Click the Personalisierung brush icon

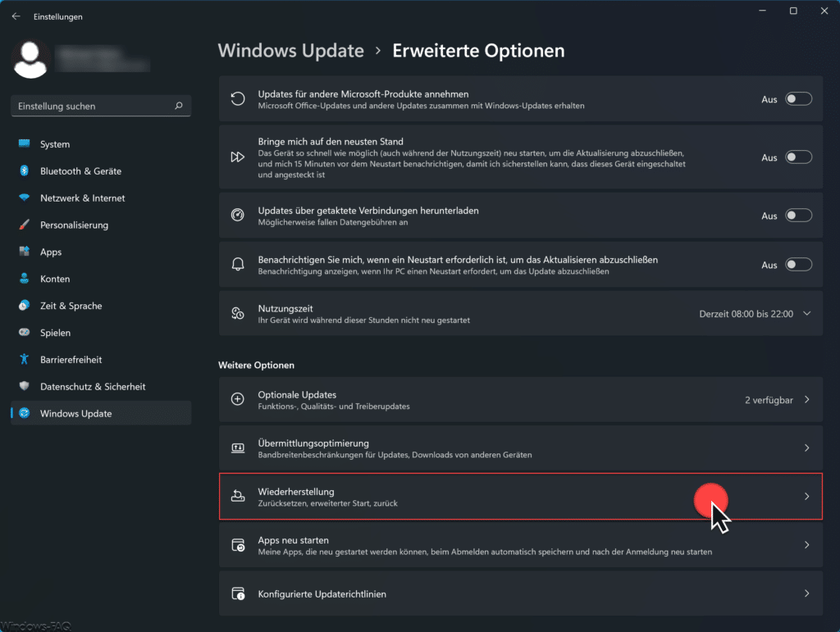(24, 225)
